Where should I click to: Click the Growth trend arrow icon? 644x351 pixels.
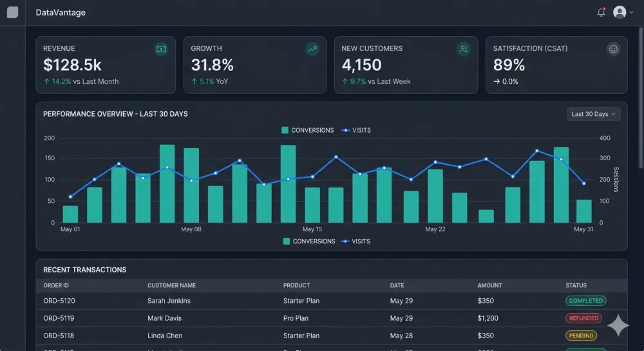[x=312, y=49]
